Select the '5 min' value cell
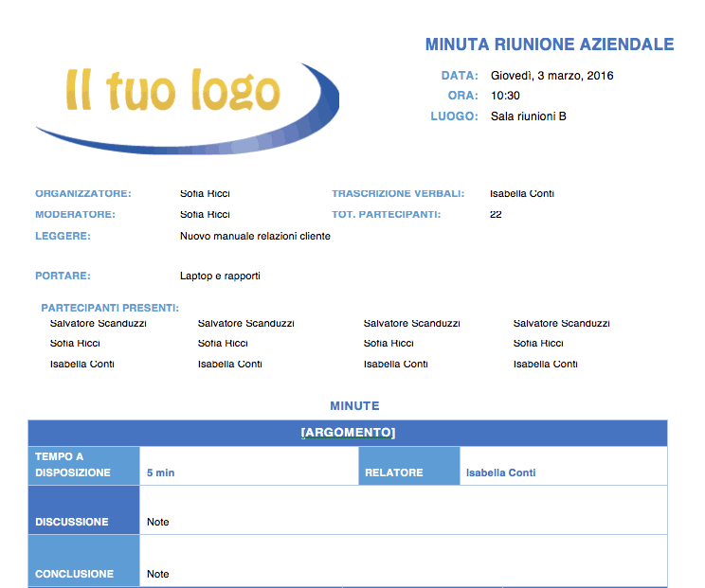 pos(249,466)
